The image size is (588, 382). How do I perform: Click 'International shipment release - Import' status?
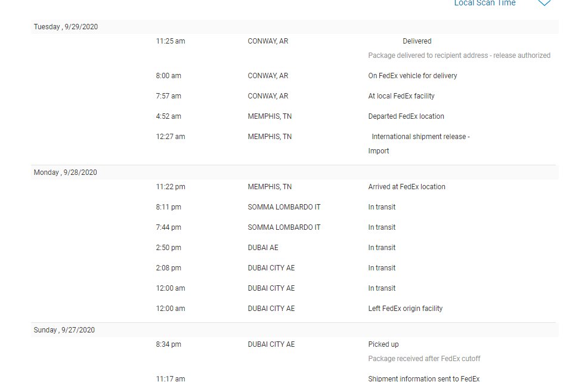[419, 143]
